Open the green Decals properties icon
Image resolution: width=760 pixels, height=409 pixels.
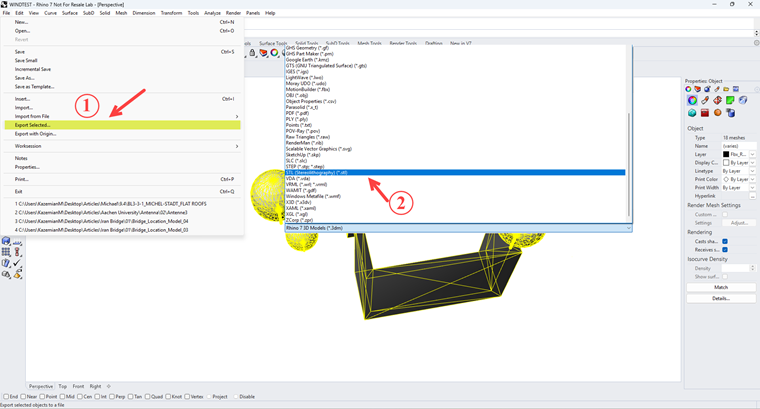[730, 100]
